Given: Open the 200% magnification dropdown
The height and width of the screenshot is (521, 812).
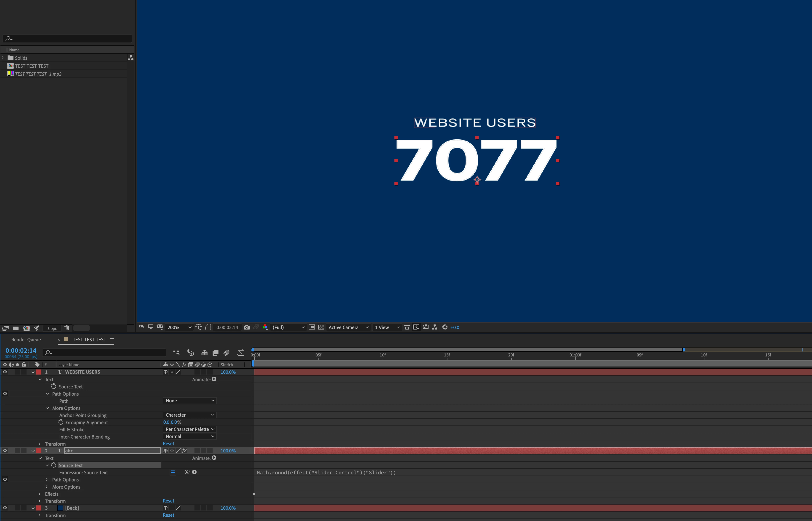Looking at the screenshot, I should pos(179,327).
